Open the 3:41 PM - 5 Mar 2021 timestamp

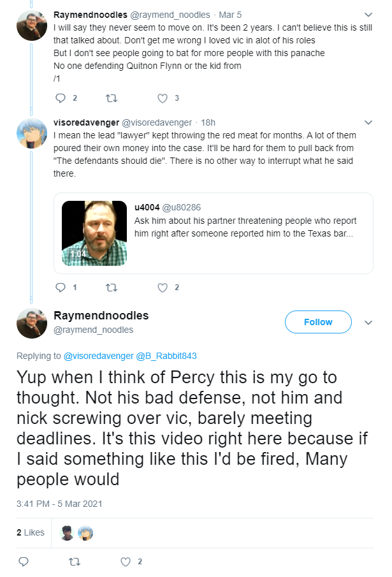pyautogui.click(x=59, y=504)
